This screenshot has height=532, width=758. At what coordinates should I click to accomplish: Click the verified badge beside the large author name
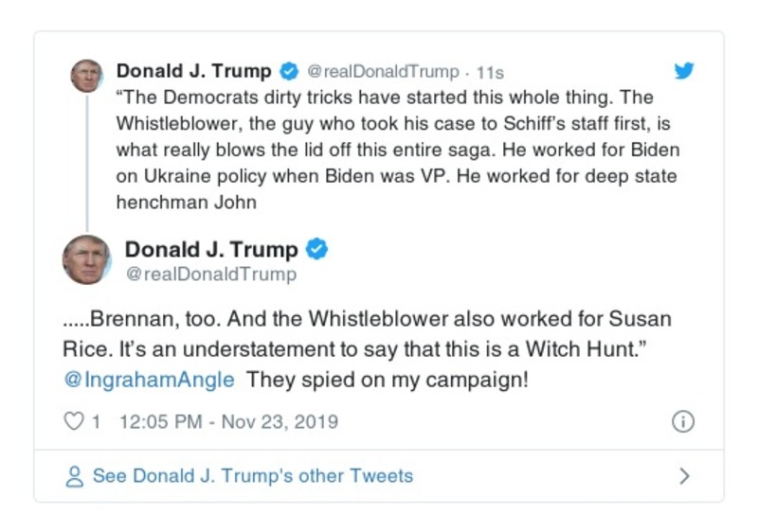[x=318, y=250]
